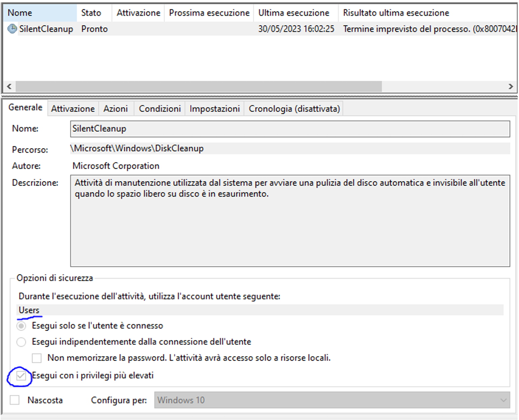Click the horizontal scrollbar thumb in task list

click(x=198, y=86)
